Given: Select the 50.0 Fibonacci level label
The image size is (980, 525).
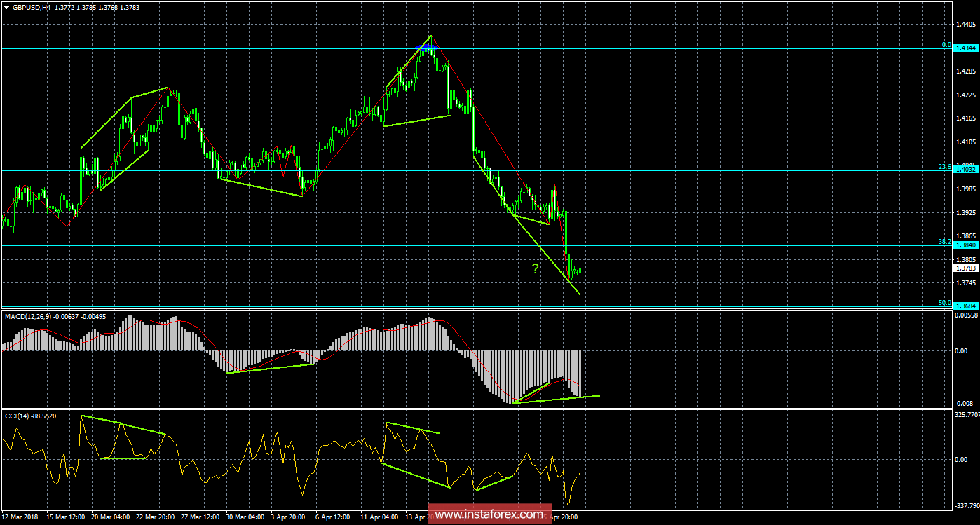Looking at the screenshot, I should point(944,303).
